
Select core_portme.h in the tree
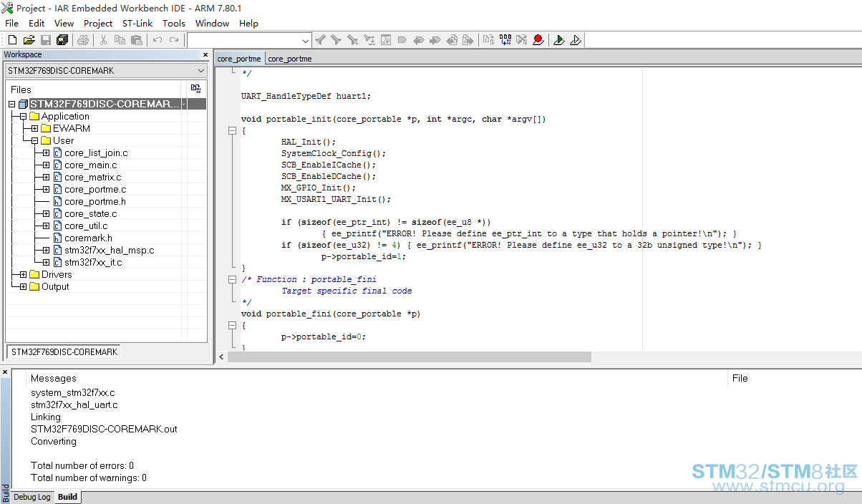tap(95, 201)
